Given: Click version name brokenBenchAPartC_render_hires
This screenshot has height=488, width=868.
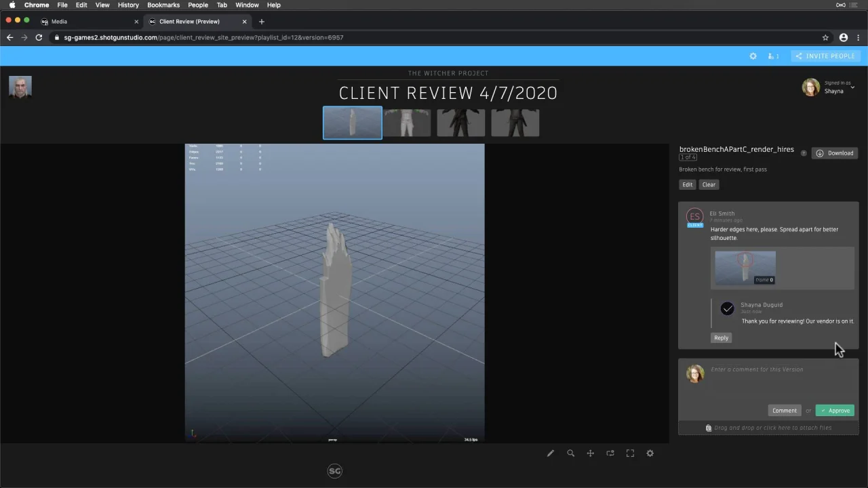Looking at the screenshot, I should [736, 149].
